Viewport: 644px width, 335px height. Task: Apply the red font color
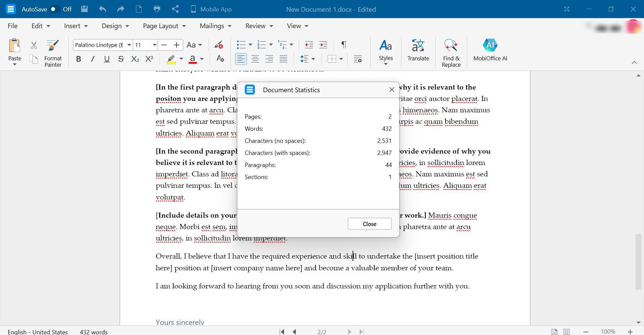tap(192, 59)
